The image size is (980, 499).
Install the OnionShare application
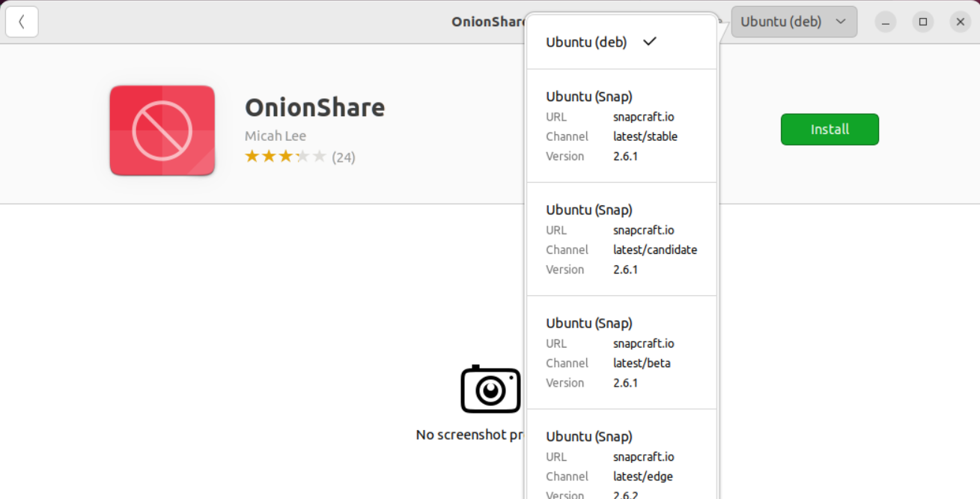click(830, 130)
